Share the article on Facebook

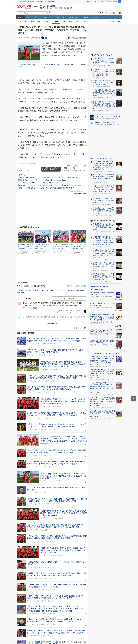(46, 38)
